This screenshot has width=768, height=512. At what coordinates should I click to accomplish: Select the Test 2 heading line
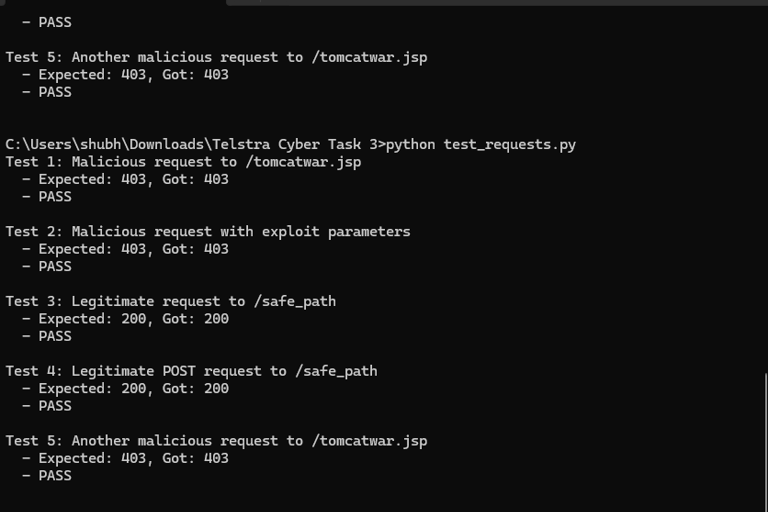click(208, 232)
